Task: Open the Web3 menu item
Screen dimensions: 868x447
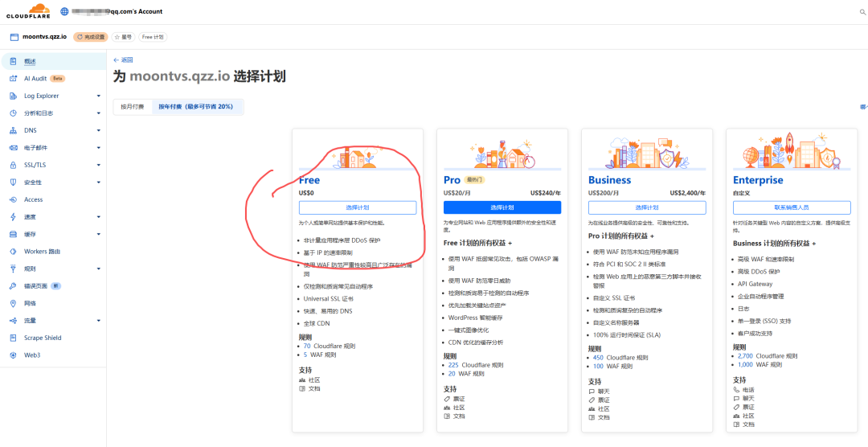Action: 32,355
